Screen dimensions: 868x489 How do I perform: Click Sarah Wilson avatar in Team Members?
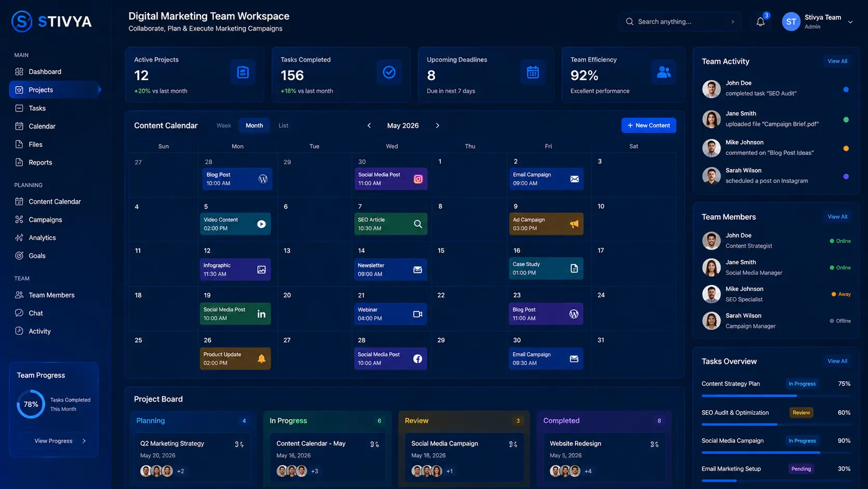711,321
